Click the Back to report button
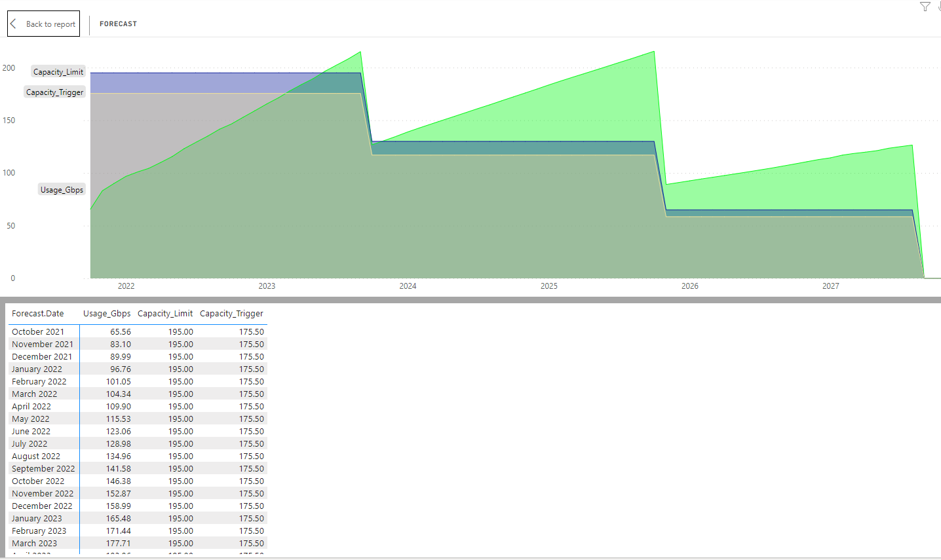 [43, 24]
